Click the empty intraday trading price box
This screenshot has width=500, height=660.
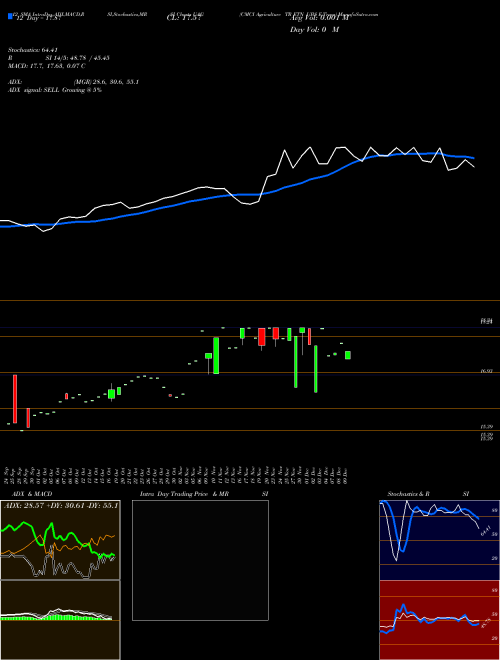click(200, 560)
